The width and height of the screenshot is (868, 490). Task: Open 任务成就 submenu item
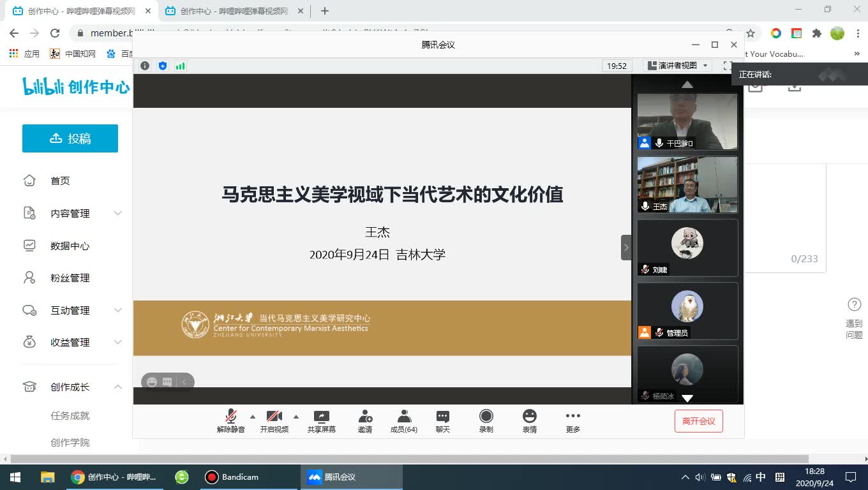(x=70, y=415)
